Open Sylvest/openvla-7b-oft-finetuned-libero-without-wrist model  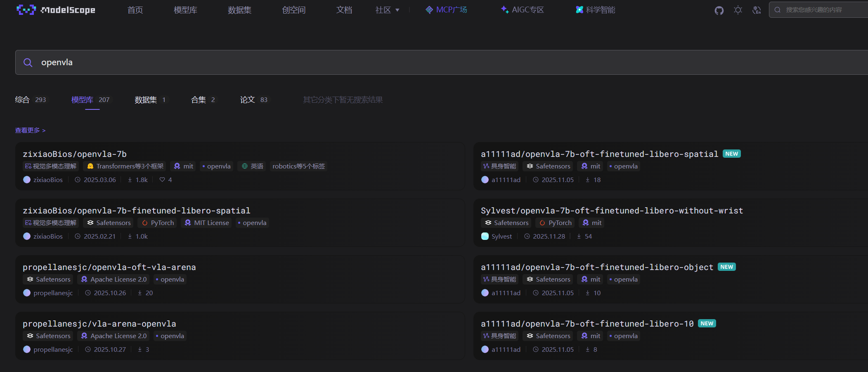pyautogui.click(x=612, y=211)
